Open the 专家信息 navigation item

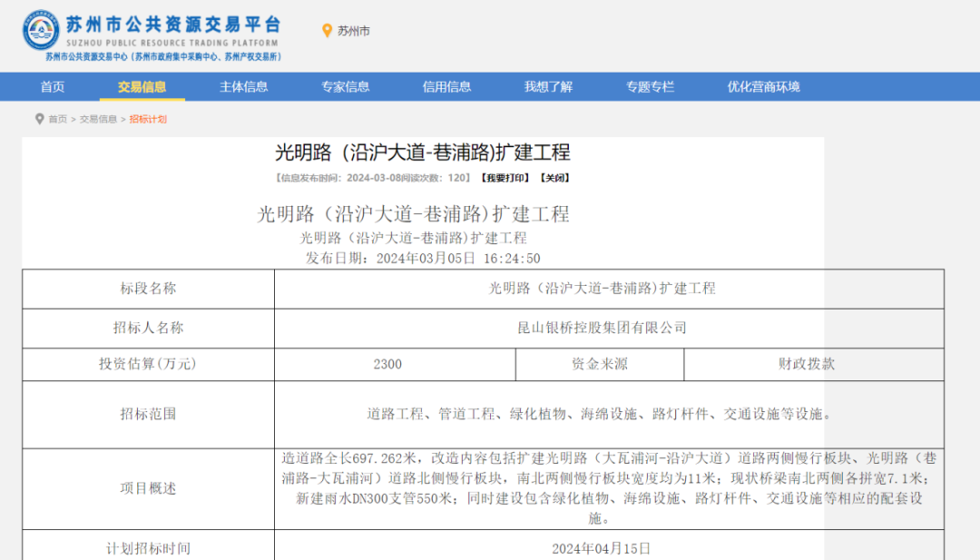coord(346,87)
